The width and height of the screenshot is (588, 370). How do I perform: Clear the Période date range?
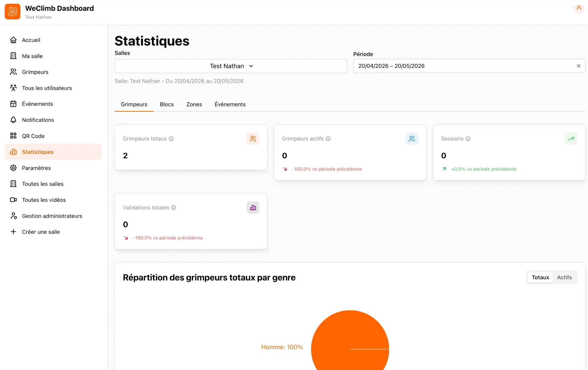(579, 66)
